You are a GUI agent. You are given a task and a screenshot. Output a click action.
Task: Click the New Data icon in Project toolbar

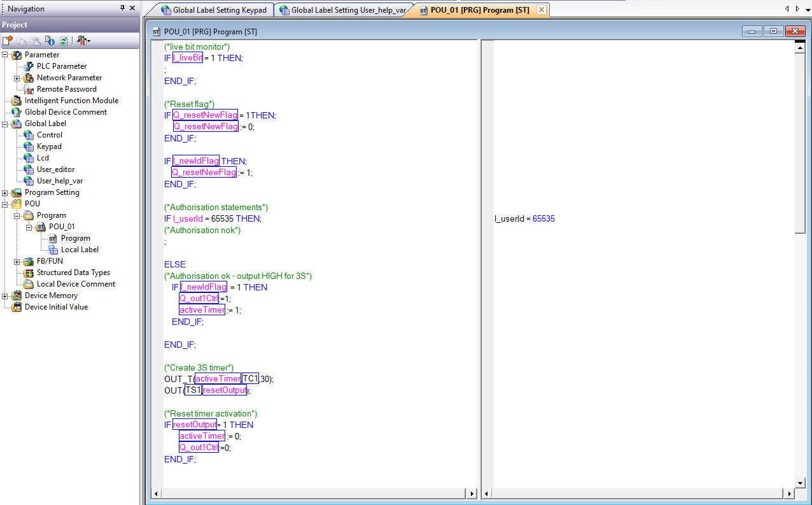click(x=8, y=41)
